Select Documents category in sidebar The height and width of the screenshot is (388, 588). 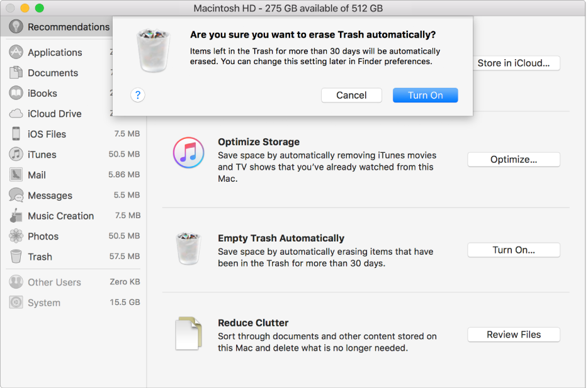click(x=53, y=73)
